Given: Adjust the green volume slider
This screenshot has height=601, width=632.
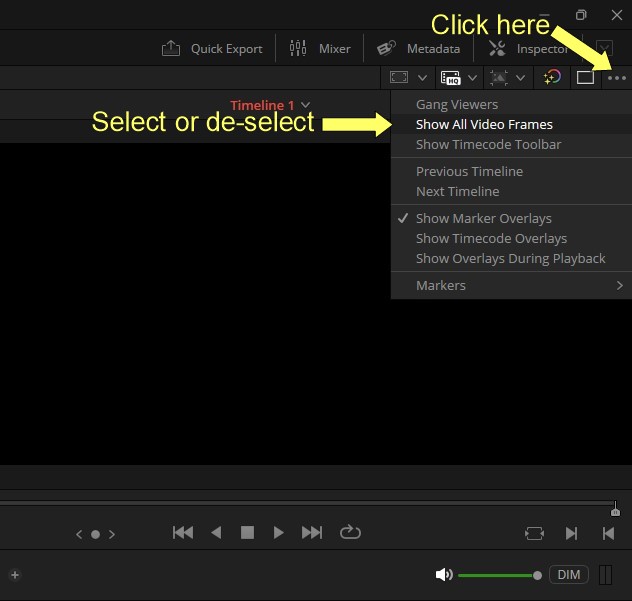Looking at the screenshot, I should [x=500, y=575].
